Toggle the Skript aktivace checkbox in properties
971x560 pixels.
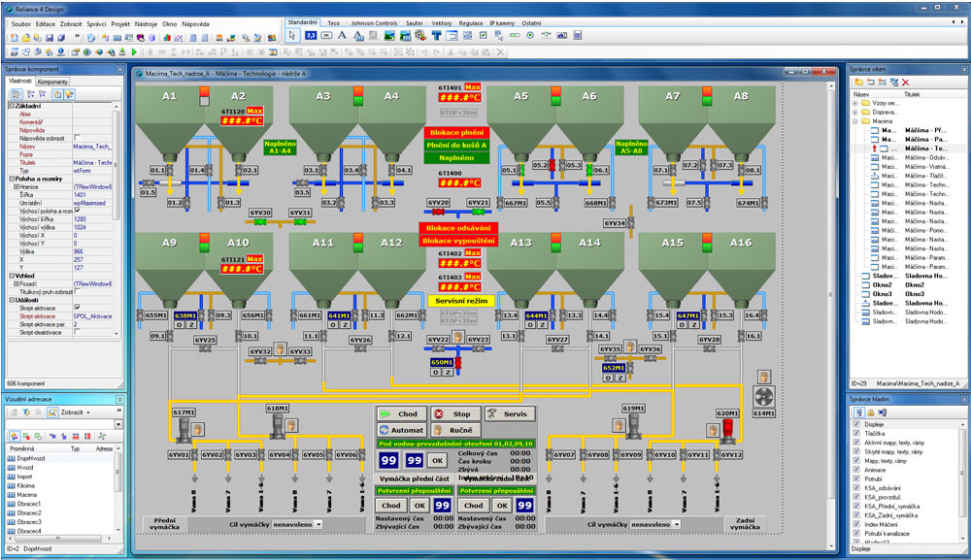(x=77, y=308)
